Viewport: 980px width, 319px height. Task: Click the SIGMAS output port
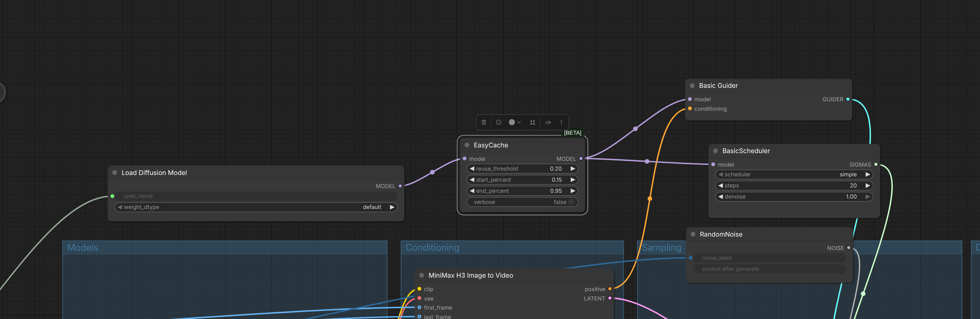pyautogui.click(x=876, y=165)
